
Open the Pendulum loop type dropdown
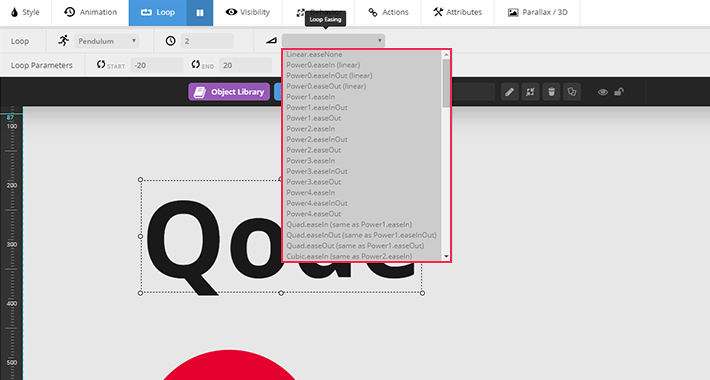coord(107,41)
